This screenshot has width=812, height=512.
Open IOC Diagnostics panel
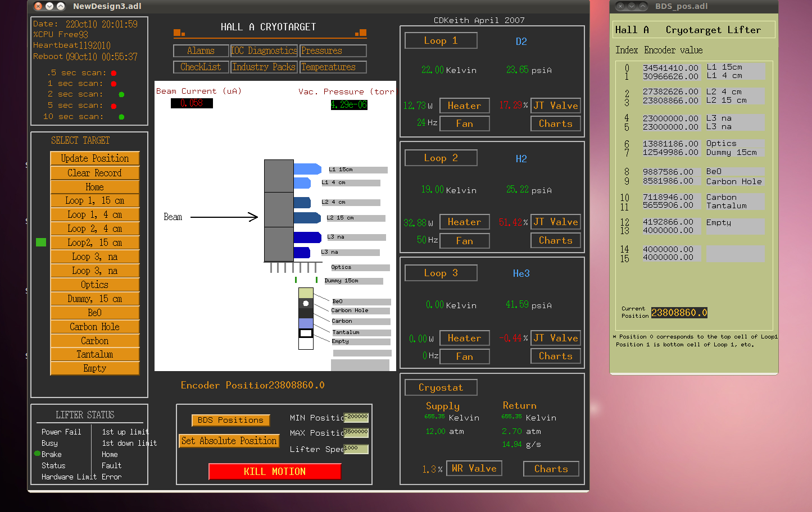(264, 51)
